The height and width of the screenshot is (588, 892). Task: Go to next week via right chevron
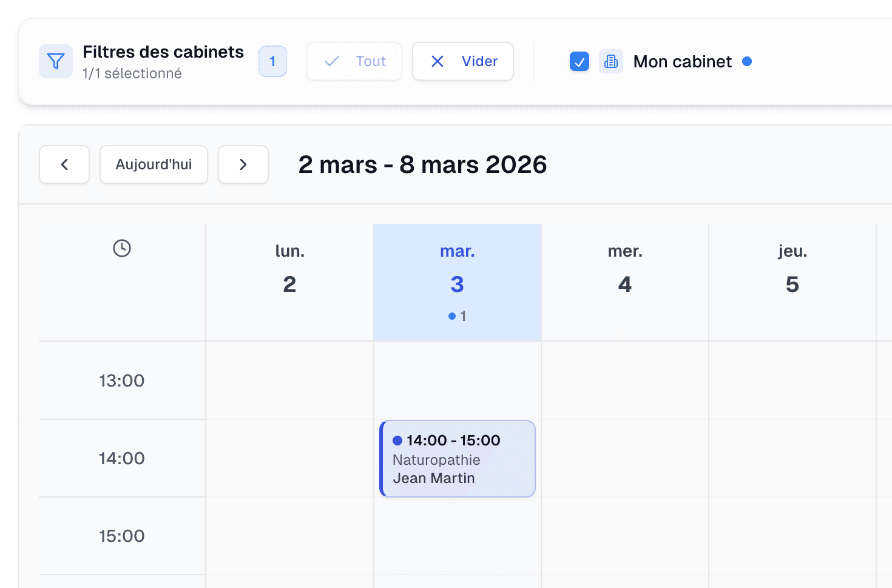(x=243, y=164)
